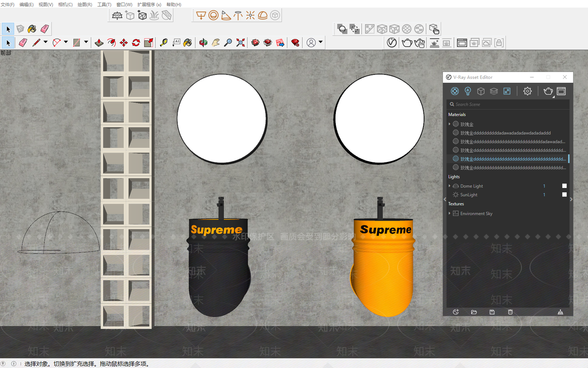Click Asset Editor add new asset button
Viewport: 588px width, 368px height.
click(x=456, y=312)
